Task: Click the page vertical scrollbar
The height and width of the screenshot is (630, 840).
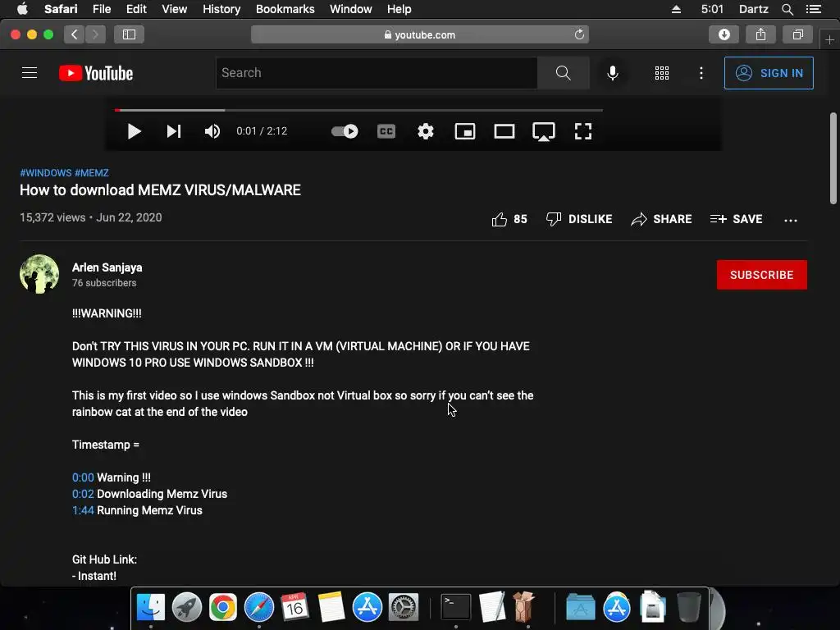Action: [x=833, y=158]
